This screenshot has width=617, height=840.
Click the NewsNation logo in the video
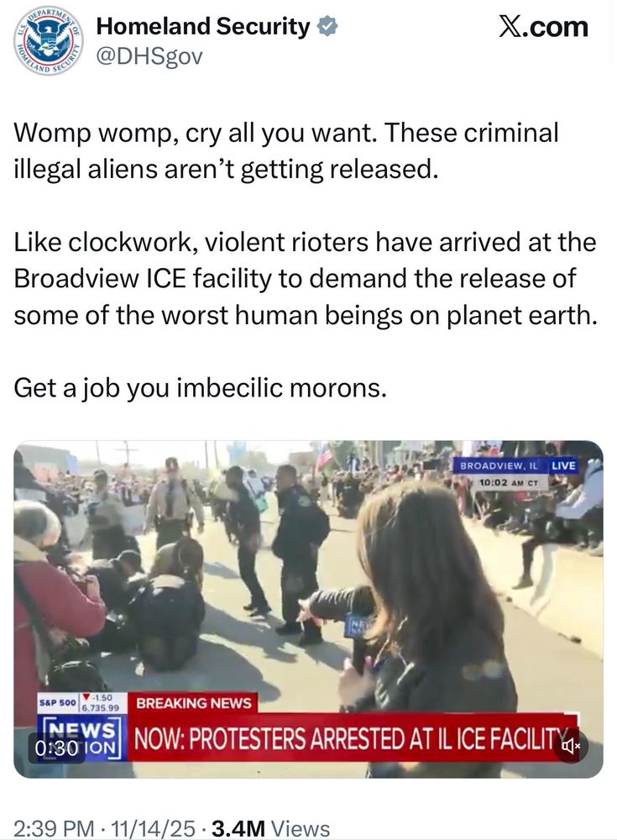pyautogui.click(x=82, y=738)
